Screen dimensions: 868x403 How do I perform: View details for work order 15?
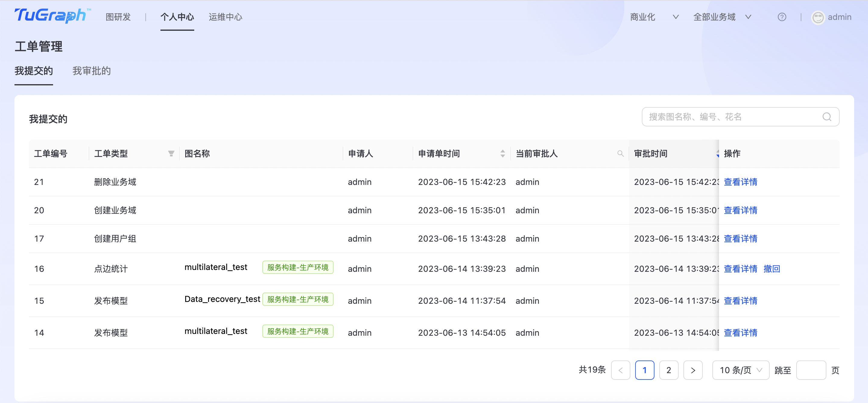[740, 300]
